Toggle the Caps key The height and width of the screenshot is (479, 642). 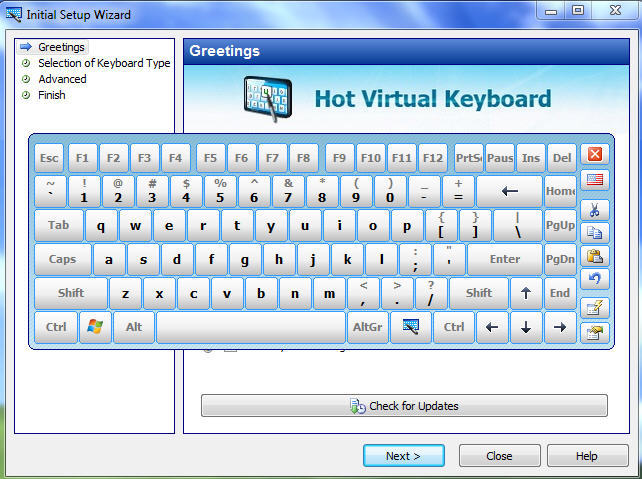coord(63,259)
